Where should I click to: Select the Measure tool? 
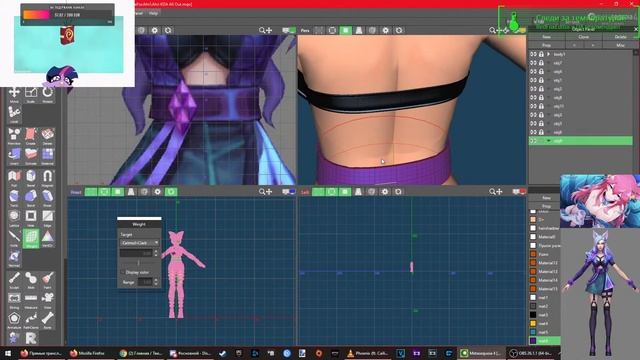coord(31,300)
